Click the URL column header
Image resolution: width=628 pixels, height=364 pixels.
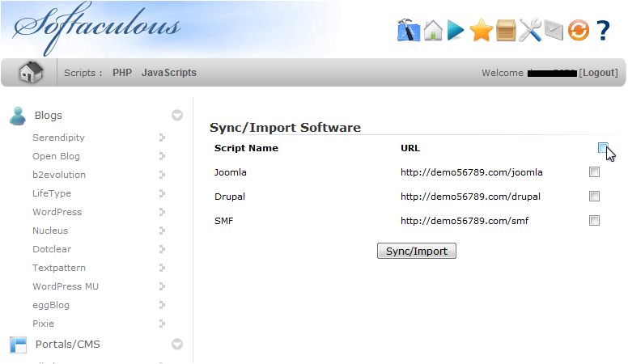pyautogui.click(x=410, y=148)
